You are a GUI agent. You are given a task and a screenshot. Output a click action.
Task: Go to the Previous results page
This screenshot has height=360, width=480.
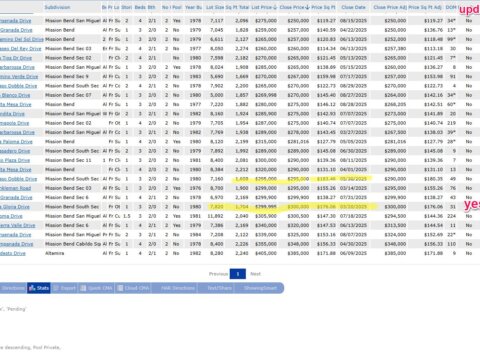[x=218, y=274]
